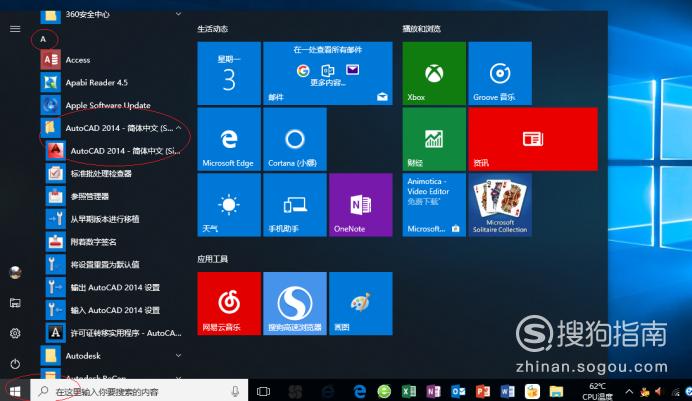Screen dimensions: 692x401
Task: Open Settings gear in Start rail
Action: (x=15, y=333)
